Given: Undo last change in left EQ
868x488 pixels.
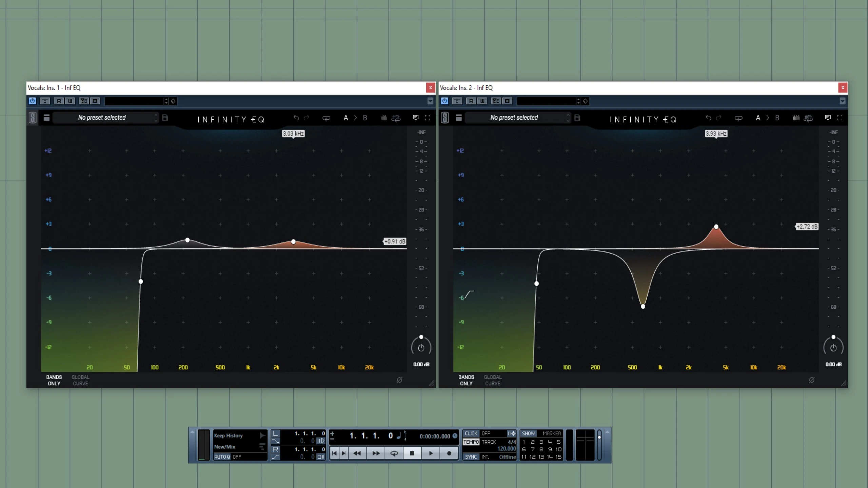Looking at the screenshot, I should (296, 118).
